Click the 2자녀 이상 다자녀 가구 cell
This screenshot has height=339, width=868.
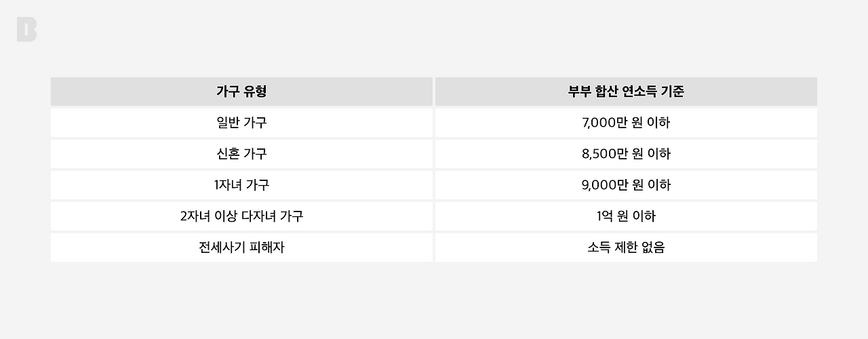[x=241, y=216]
